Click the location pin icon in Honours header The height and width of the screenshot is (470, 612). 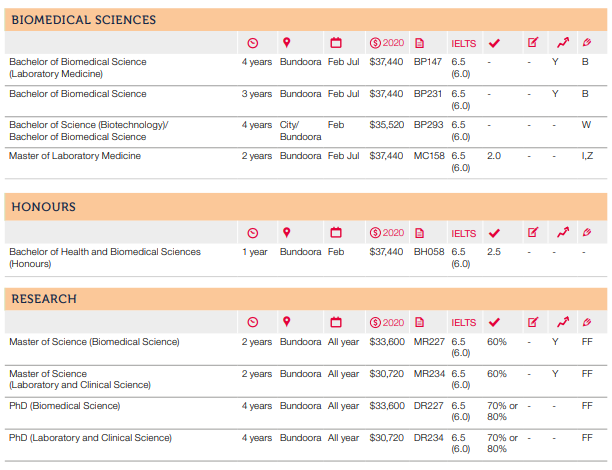(286, 233)
